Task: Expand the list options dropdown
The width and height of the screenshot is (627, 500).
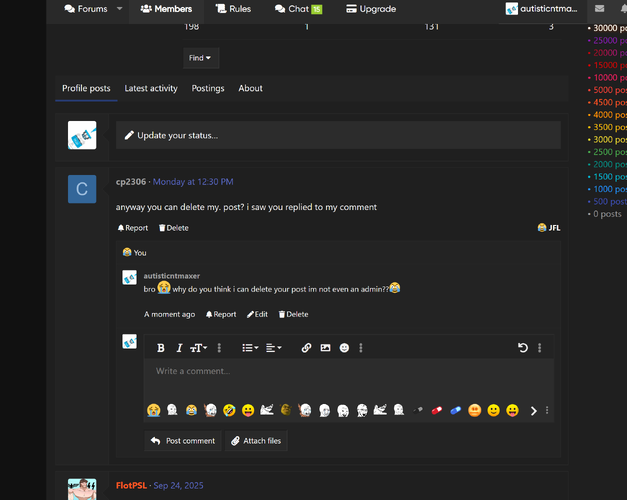Action: [250, 348]
